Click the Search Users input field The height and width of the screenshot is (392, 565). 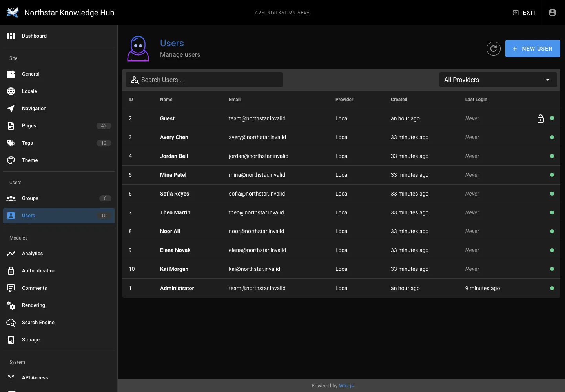[x=204, y=80]
